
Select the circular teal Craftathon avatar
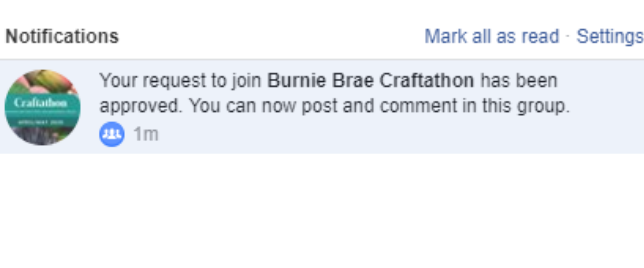click(x=43, y=107)
